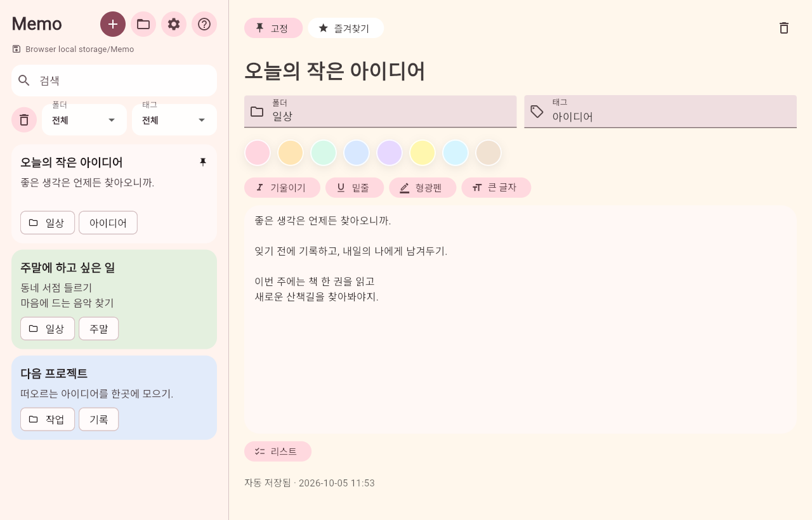
Task: Click the folder icon in editor 폴더 field
Action: 257,112
